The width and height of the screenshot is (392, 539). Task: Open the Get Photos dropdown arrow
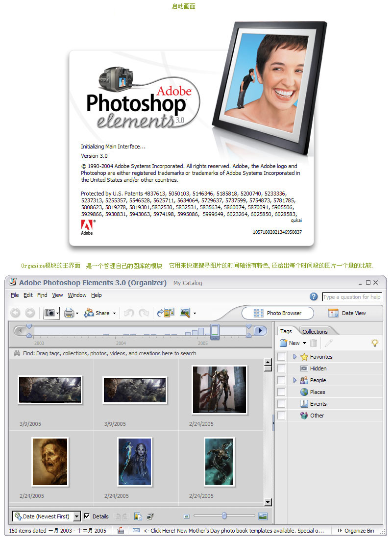(x=57, y=313)
